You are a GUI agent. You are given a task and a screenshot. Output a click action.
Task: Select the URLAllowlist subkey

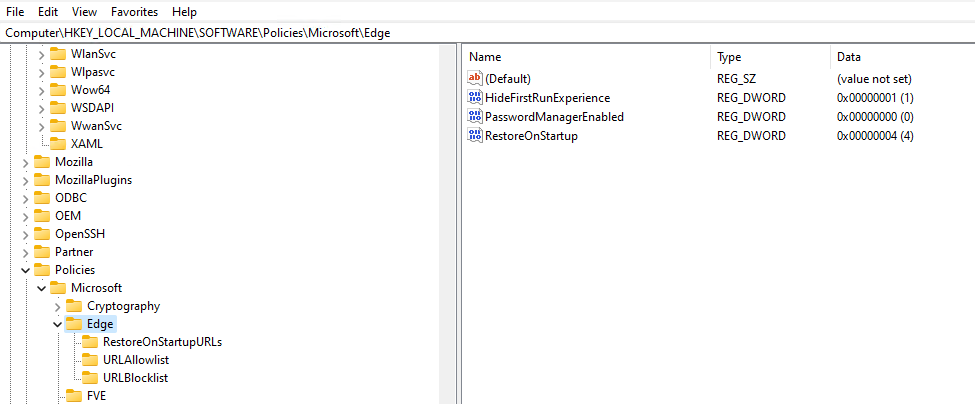tap(135, 360)
